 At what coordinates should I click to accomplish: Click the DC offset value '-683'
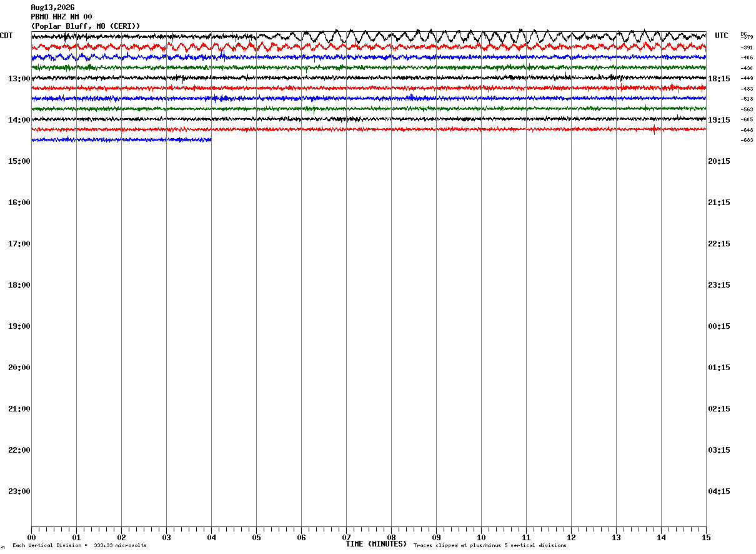click(x=747, y=140)
